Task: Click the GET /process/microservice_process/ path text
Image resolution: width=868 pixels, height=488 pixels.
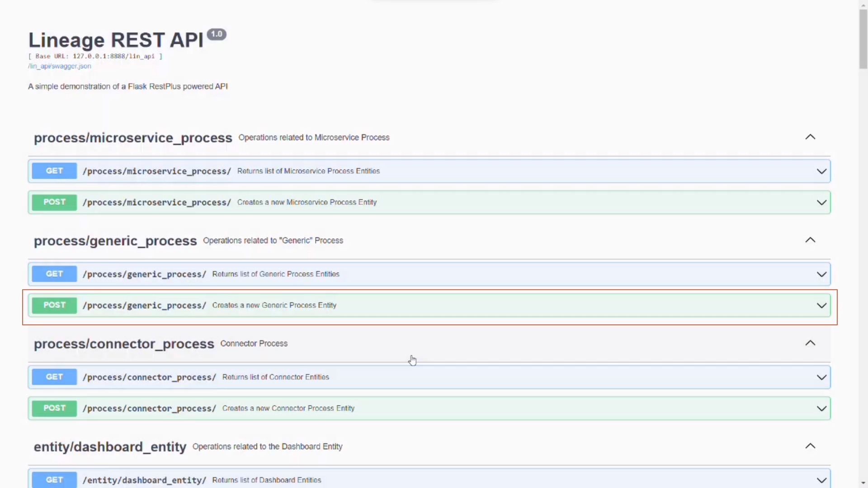Action: point(157,171)
